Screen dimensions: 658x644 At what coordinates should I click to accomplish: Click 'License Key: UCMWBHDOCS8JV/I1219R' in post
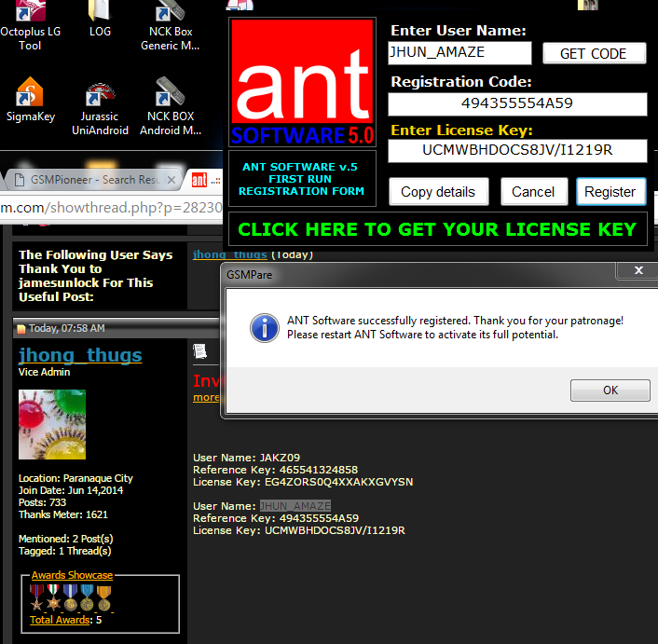pos(299,530)
